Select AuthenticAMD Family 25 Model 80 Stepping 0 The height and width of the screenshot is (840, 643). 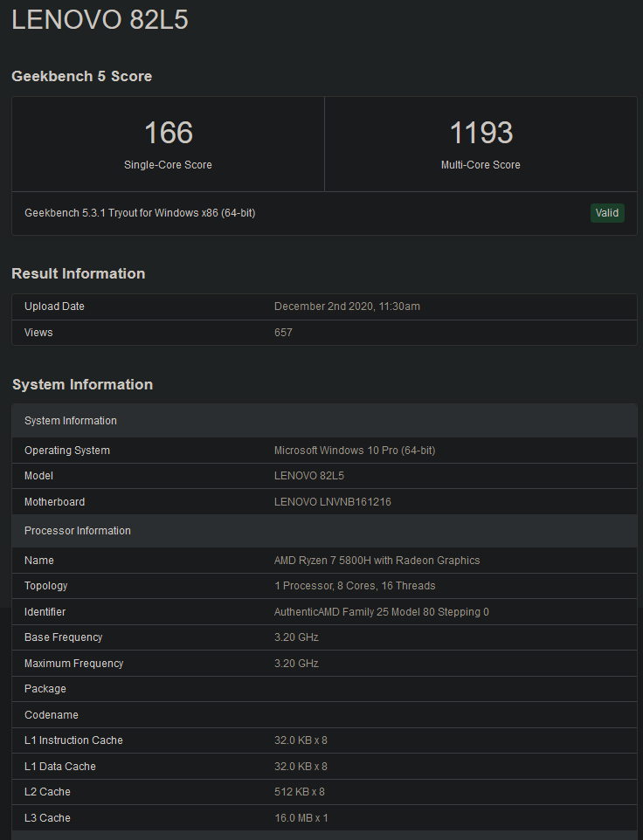[x=382, y=612]
